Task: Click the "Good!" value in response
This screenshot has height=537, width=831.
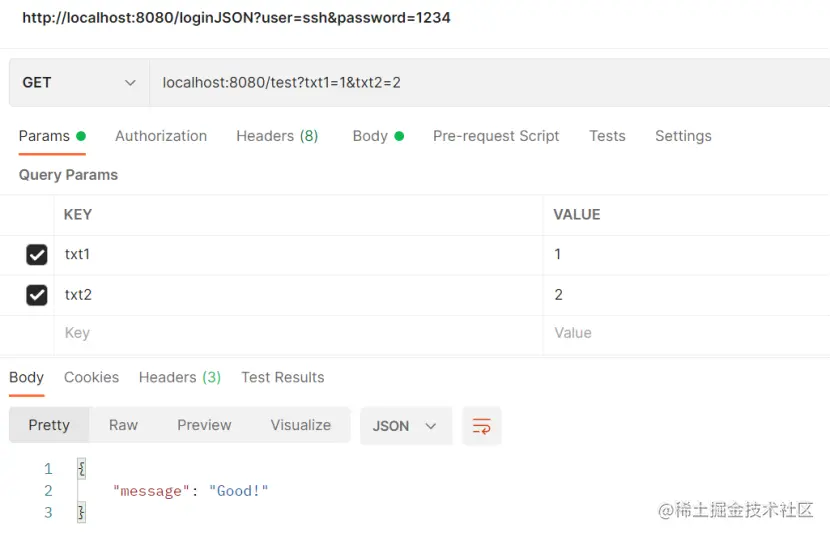Action: point(238,491)
